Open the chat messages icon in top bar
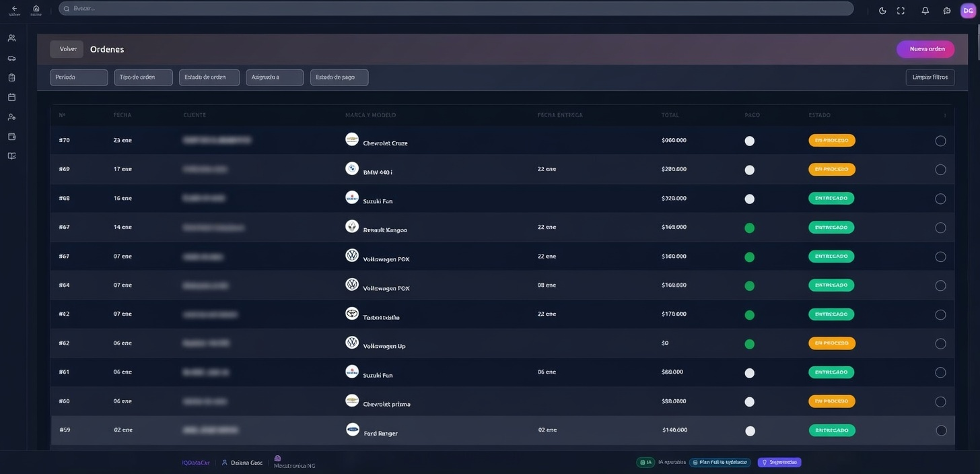980x474 pixels. pyautogui.click(x=947, y=11)
